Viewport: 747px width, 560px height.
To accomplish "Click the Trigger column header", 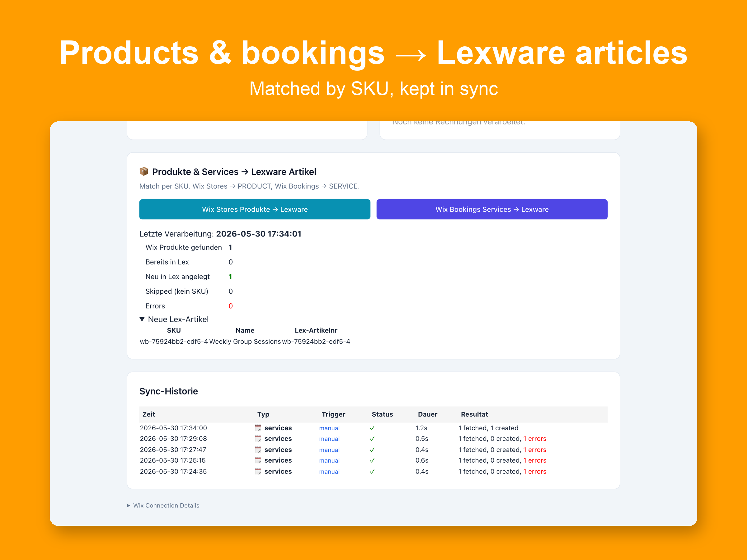I will pyautogui.click(x=333, y=414).
